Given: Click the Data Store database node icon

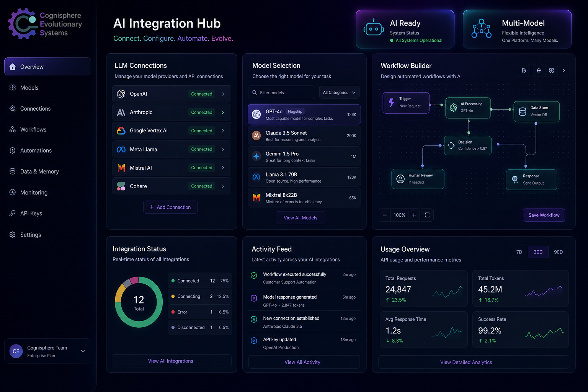Looking at the screenshot, I should (x=523, y=111).
